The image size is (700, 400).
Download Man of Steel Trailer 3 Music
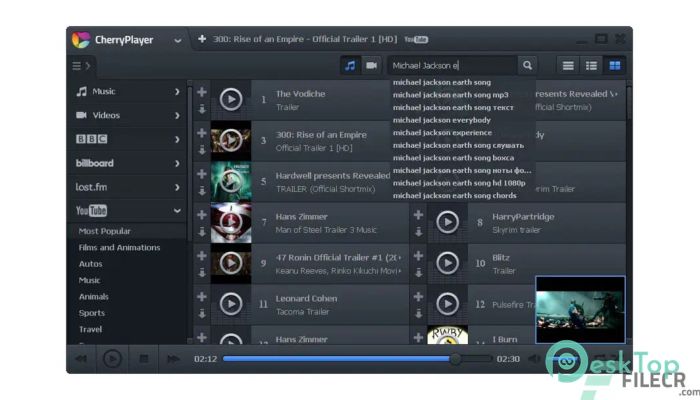pyautogui.click(x=202, y=232)
